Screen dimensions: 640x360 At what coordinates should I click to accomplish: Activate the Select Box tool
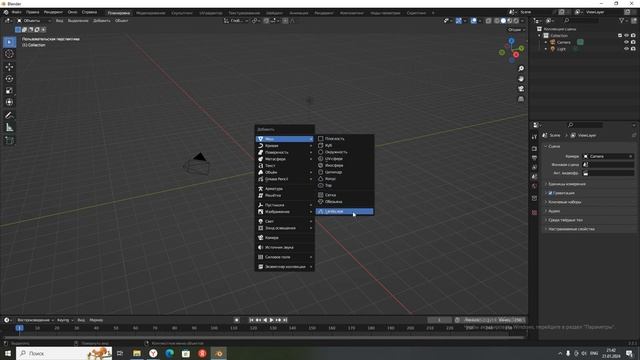9,42
